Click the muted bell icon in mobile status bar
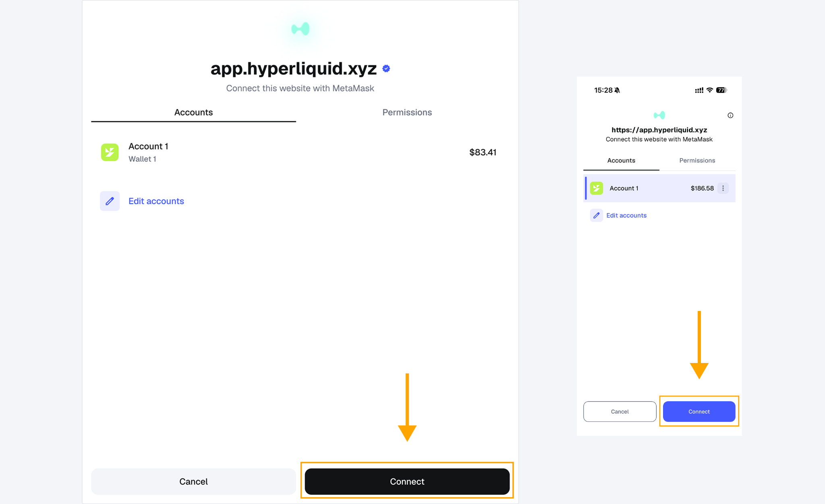The height and width of the screenshot is (504, 825). pos(617,90)
